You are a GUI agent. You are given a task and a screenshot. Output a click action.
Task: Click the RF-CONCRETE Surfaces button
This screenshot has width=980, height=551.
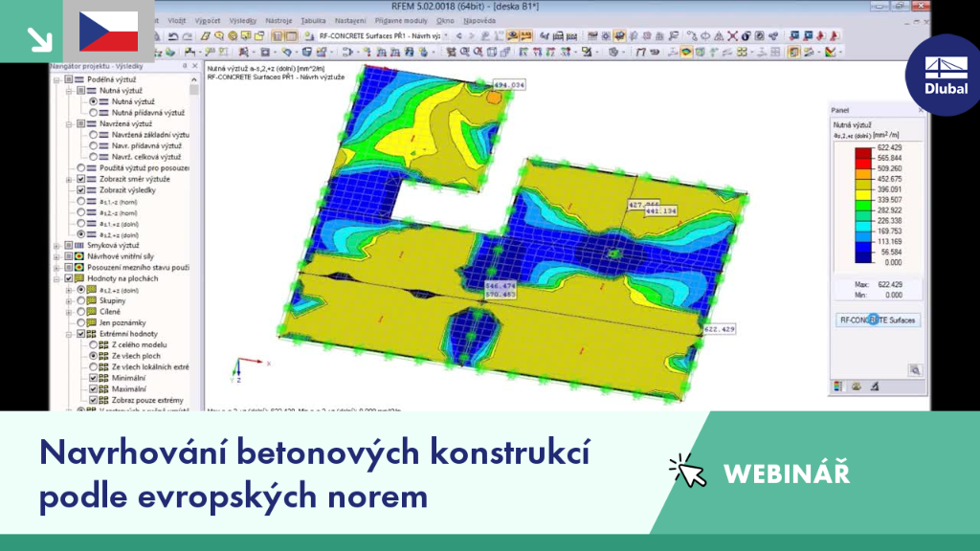click(x=878, y=320)
